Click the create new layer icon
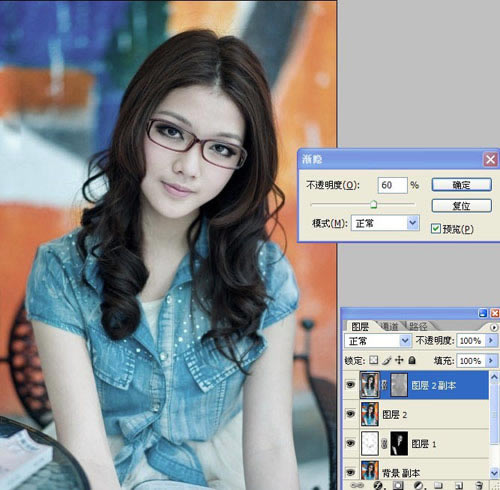The width and height of the screenshot is (500, 490). click(459, 486)
